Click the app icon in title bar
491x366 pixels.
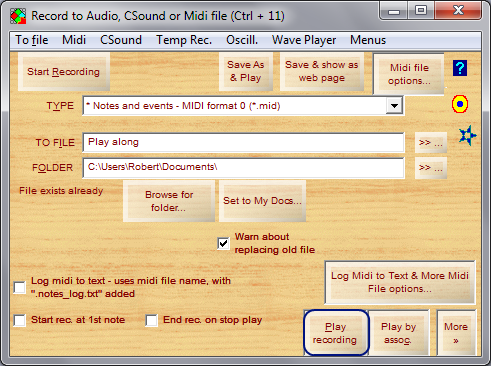18,16
